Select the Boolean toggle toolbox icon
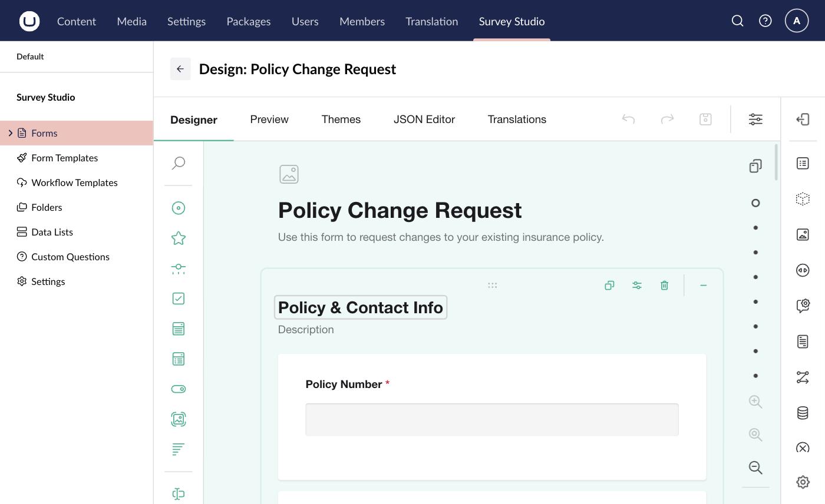 (179, 389)
